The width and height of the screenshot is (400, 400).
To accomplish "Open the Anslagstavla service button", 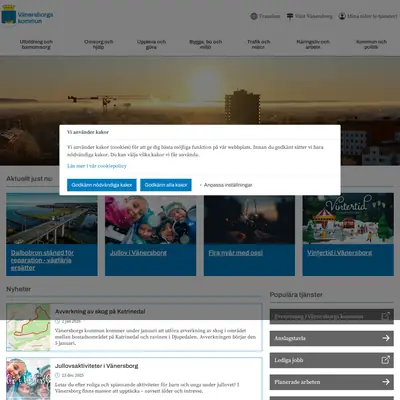I will 332,338.
